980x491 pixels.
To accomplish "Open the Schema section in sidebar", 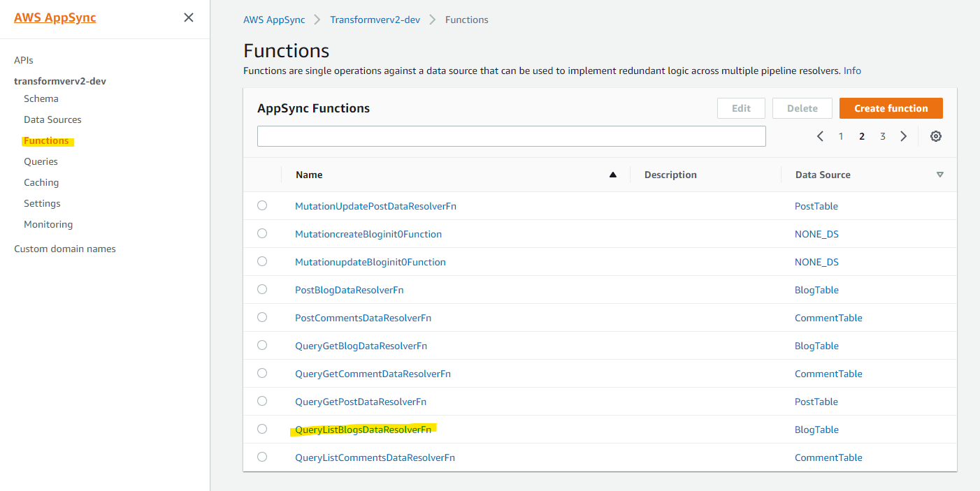I will (x=41, y=98).
